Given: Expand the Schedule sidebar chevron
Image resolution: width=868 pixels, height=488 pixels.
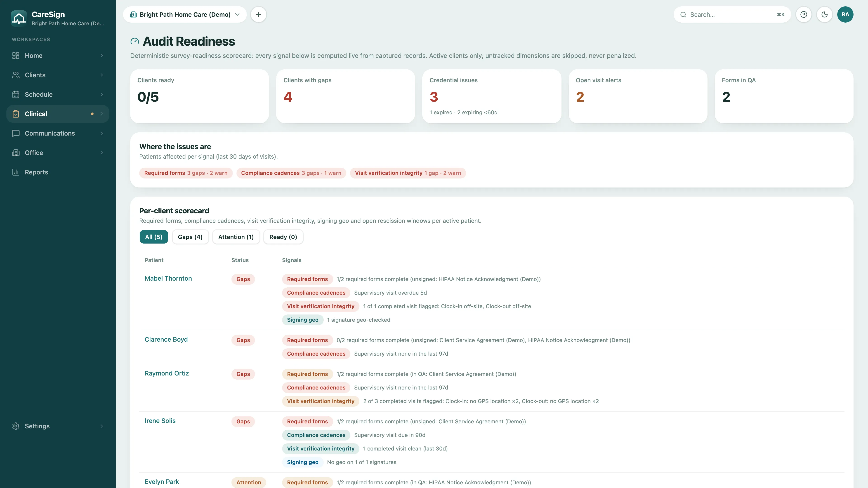Looking at the screenshot, I should click(x=102, y=95).
